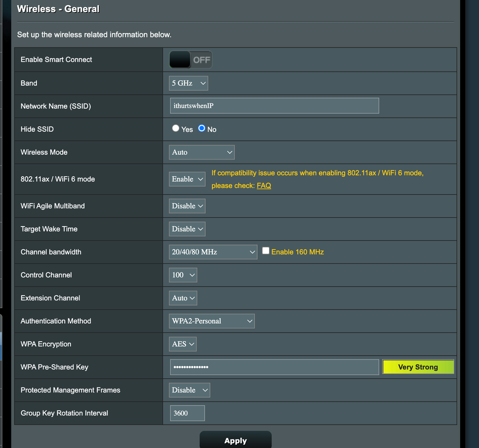Open the Control Channel dropdown showing 100
Screen dimensions: 479x448
pos(183,275)
